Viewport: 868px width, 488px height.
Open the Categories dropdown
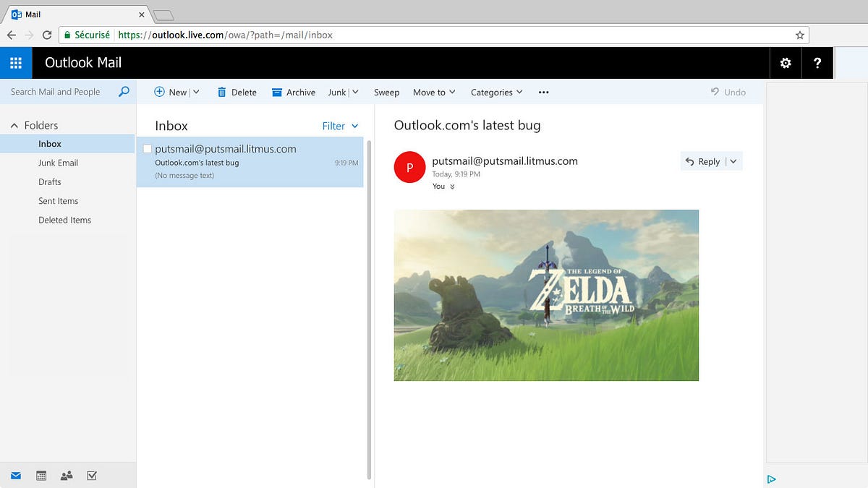[496, 93]
